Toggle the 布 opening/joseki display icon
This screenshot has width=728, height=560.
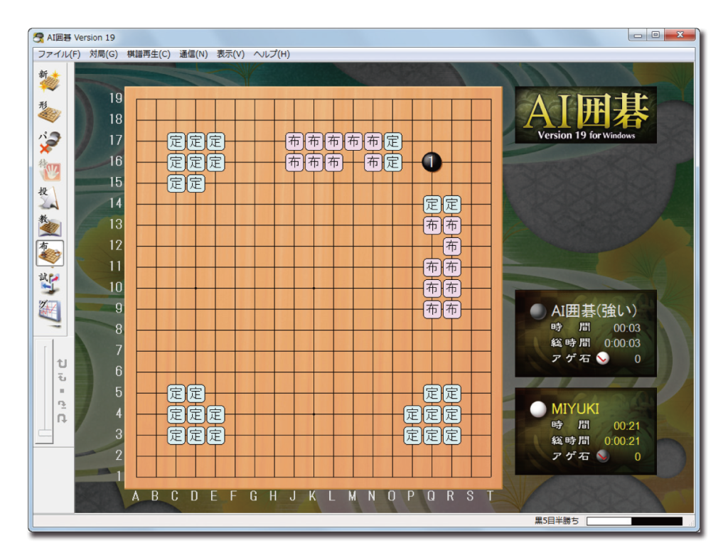tap(50, 253)
